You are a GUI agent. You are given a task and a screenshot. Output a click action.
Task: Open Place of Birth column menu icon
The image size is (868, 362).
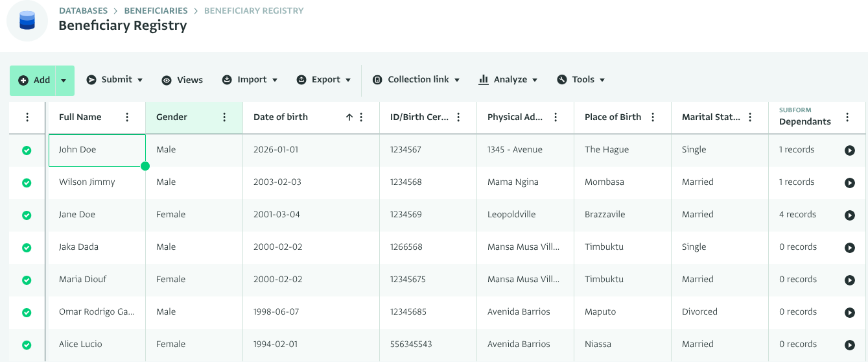[x=653, y=117]
